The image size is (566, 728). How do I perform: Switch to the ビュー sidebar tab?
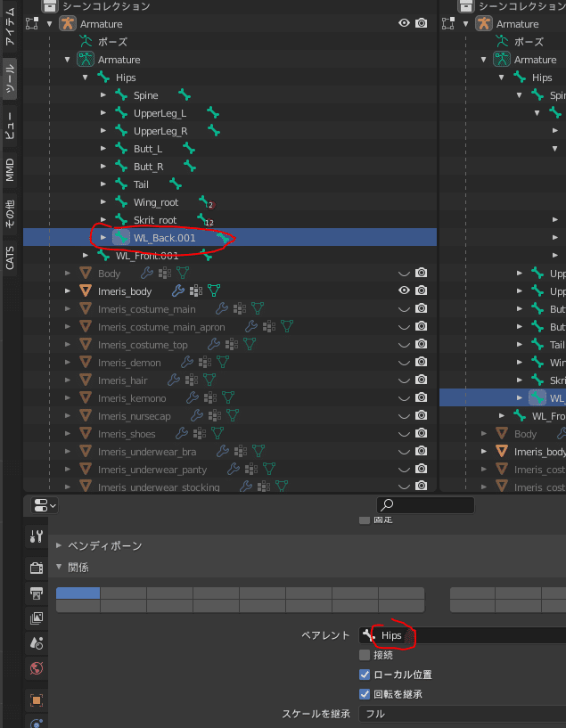[10, 126]
